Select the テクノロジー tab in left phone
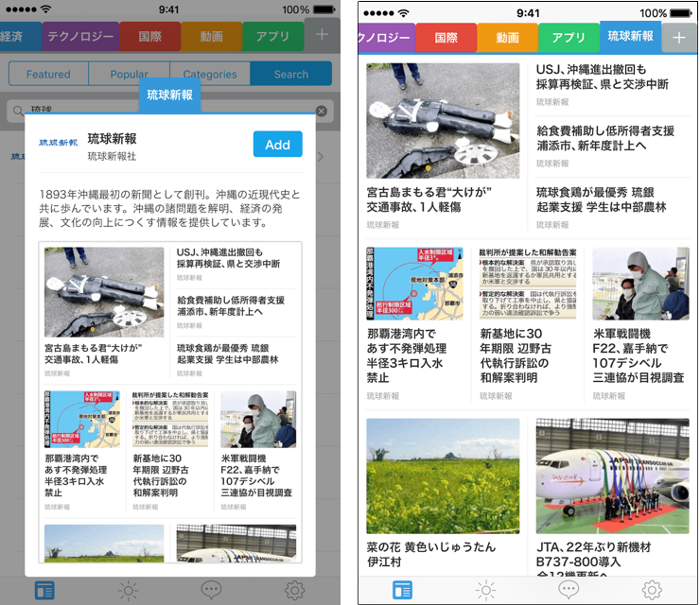Image resolution: width=700 pixels, height=605 pixels. [80, 37]
